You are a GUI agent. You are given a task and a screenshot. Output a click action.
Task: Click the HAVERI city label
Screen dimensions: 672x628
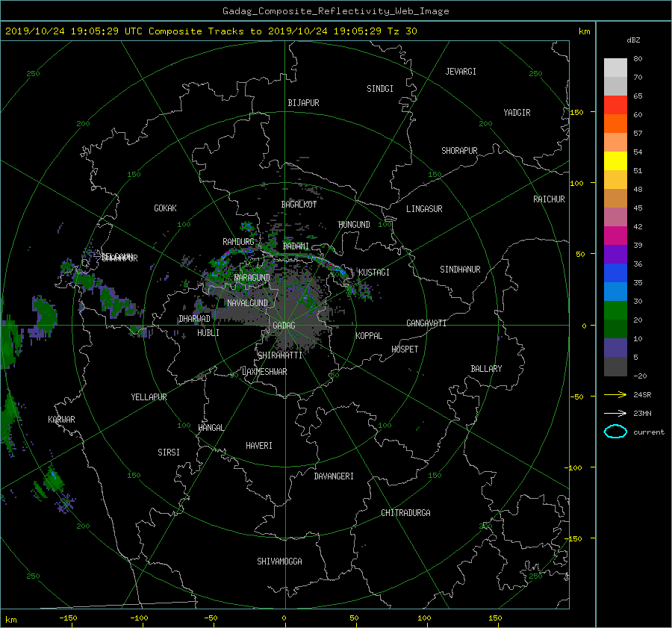click(259, 446)
